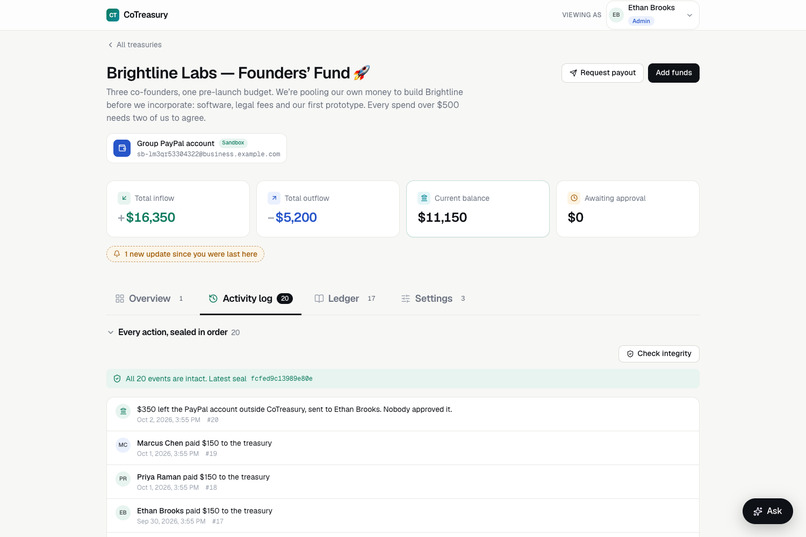Viewport: 806px width, 537px height.
Task: Open the Settings tab
Action: pyautogui.click(x=433, y=299)
